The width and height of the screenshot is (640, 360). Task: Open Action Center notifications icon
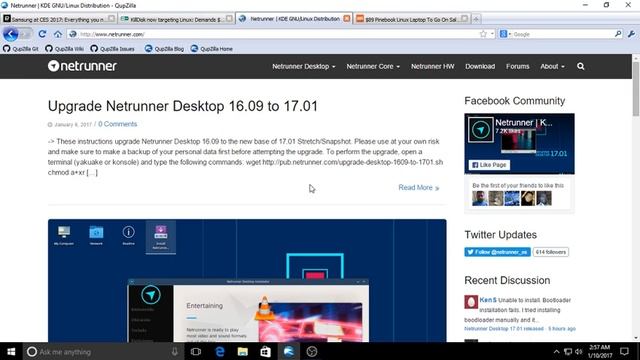[x=624, y=351]
